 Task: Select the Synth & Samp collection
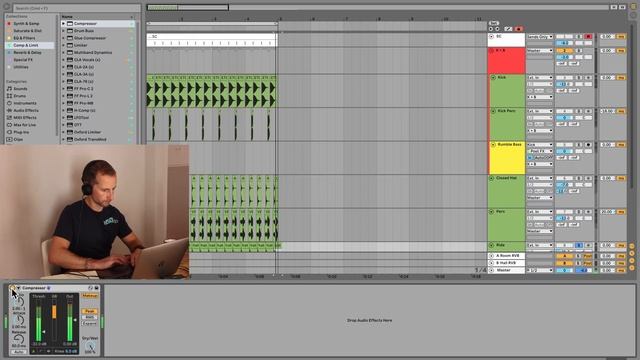coord(26,24)
